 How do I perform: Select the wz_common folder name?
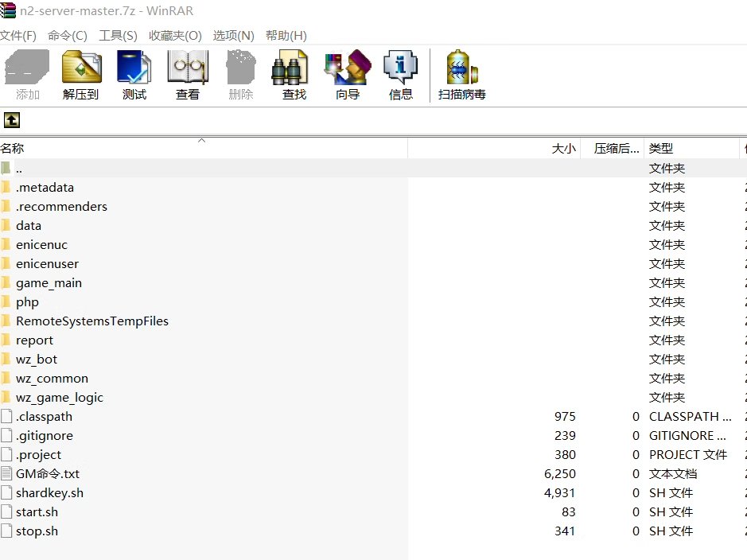pyautogui.click(x=52, y=378)
